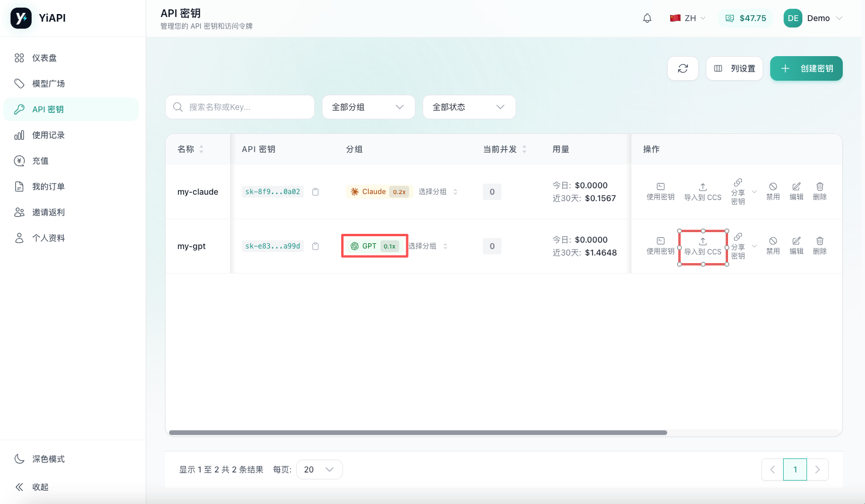865x504 pixels.
Task: Delete the my-claude key
Action: click(820, 192)
